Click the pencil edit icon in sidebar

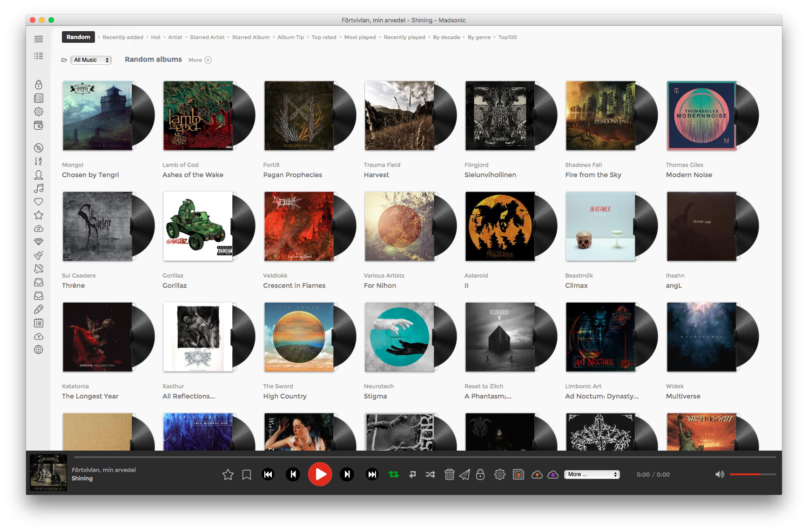pyautogui.click(x=39, y=309)
